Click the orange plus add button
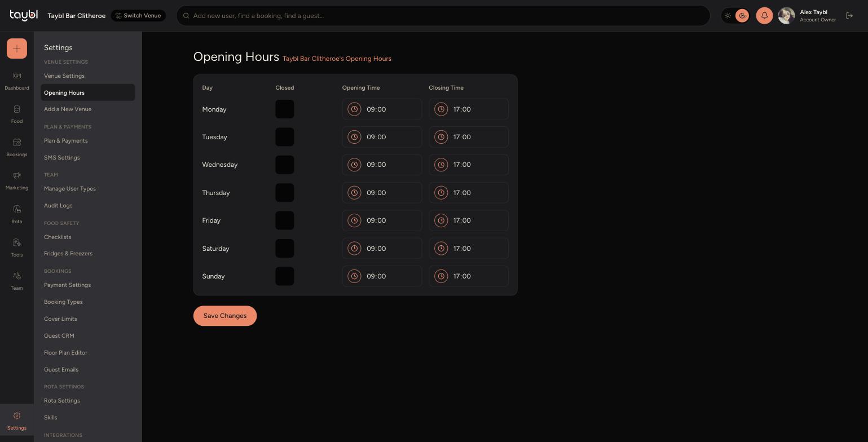This screenshot has width=868, height=442. (x=17, y=48)
